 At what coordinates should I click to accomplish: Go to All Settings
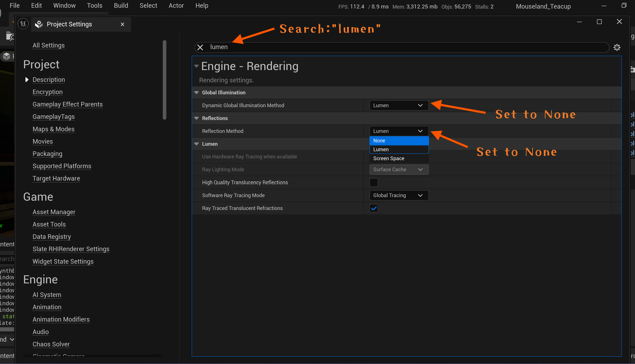tap(49, 45)
